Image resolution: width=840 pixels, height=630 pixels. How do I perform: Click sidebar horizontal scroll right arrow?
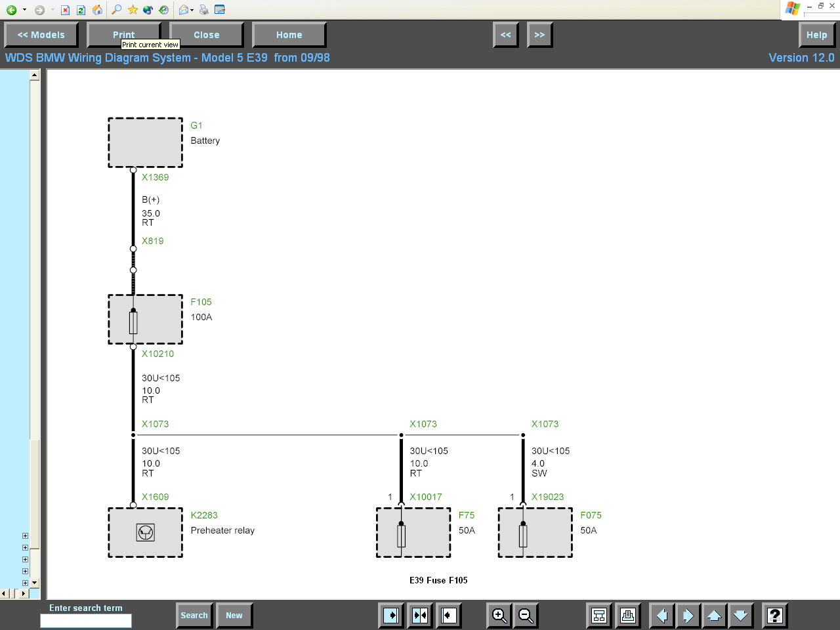(x=24, y=593)
